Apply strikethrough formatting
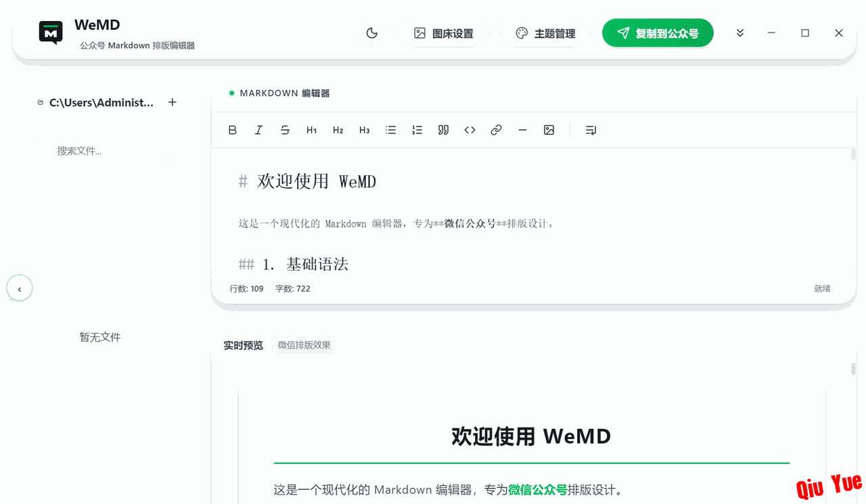 tap(285, 130)
